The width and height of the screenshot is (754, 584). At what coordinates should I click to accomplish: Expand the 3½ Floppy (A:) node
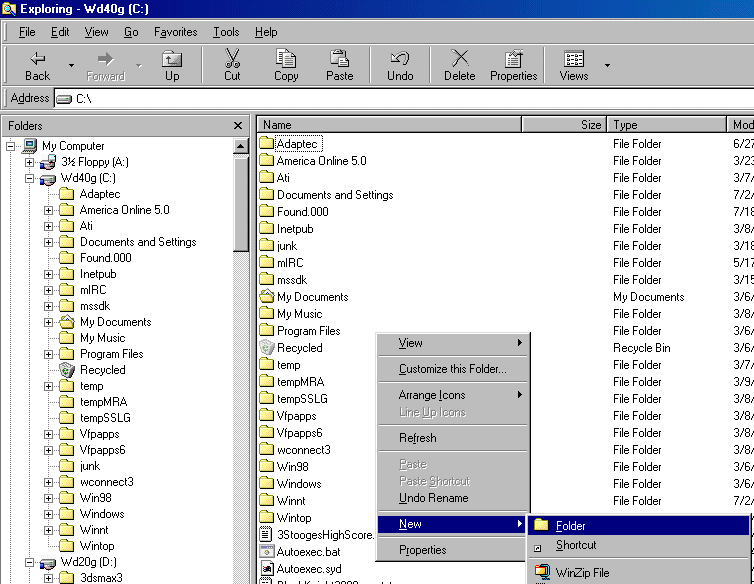29,162
